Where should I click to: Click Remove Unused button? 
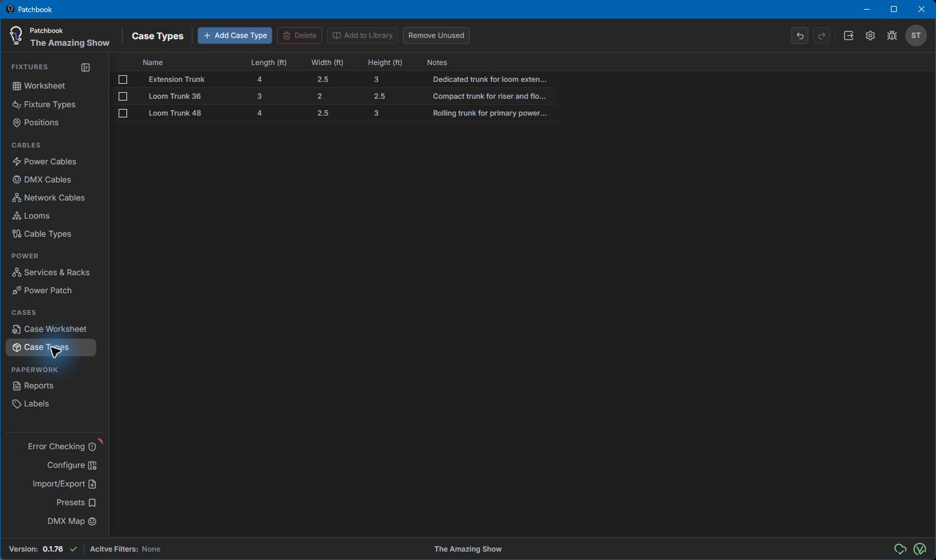tap(436, 36)
